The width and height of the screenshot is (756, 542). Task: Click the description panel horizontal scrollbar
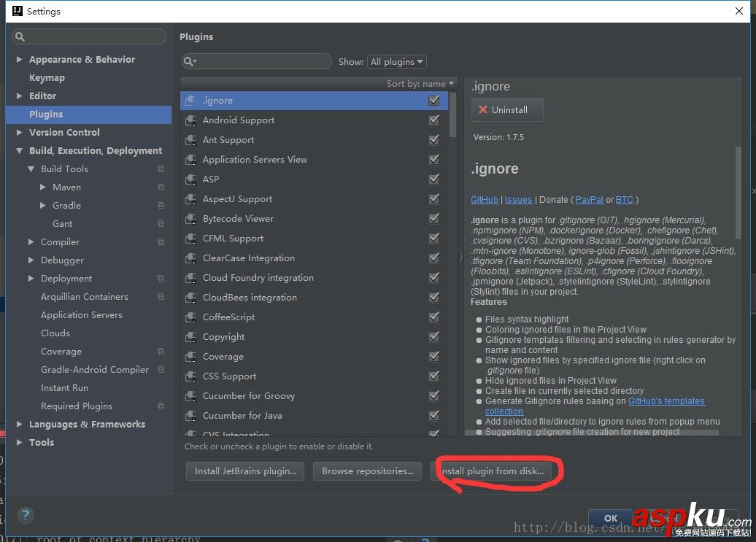click(x=592, y=433)
